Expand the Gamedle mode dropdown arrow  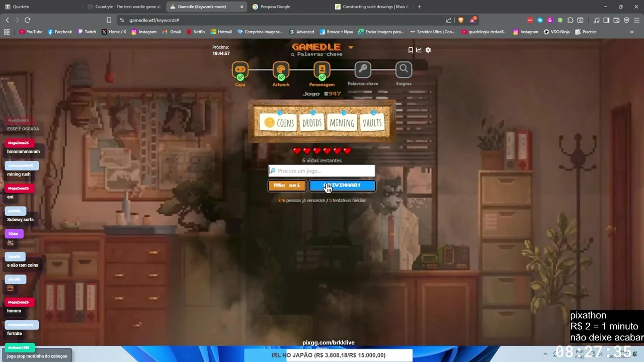click(351, 48)
